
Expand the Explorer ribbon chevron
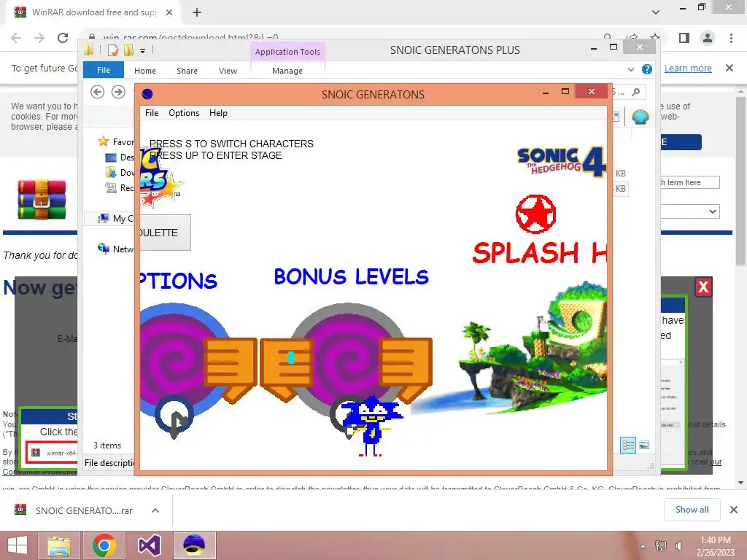pyautogui.click(x=631, y=69)
